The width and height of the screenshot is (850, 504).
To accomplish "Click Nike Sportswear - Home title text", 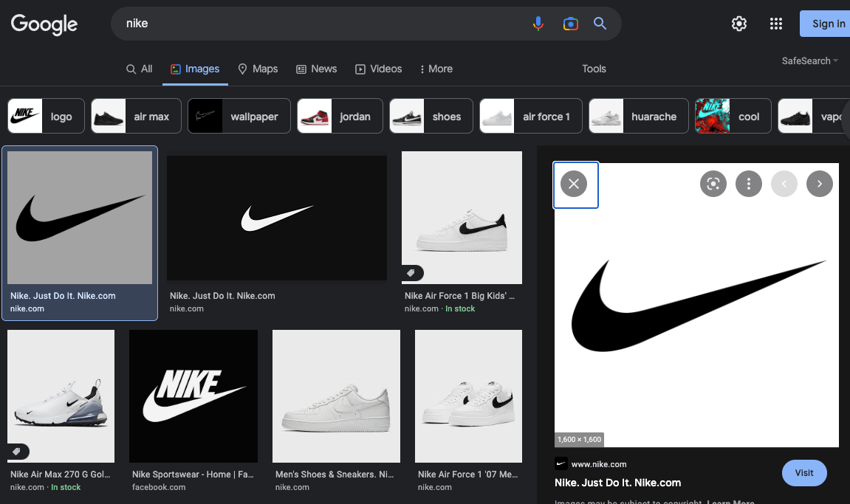I will [x=193, y=474].
